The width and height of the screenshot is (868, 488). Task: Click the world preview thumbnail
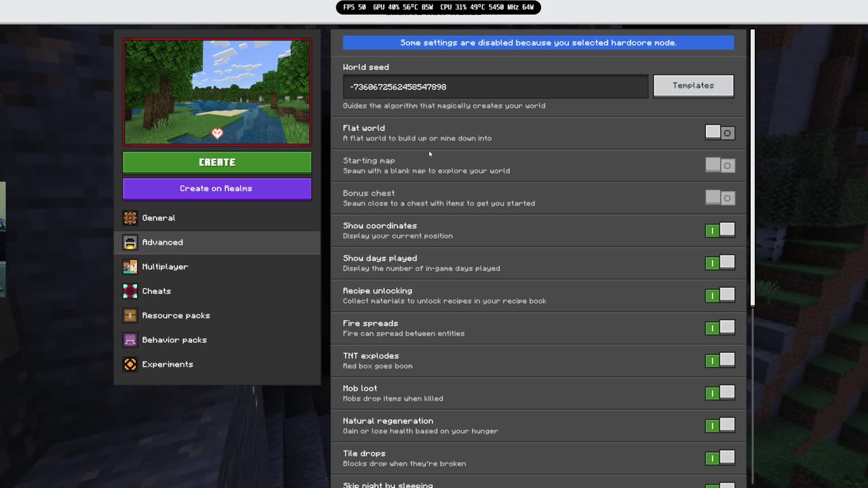pyautogui.click(x=217, y=92)
